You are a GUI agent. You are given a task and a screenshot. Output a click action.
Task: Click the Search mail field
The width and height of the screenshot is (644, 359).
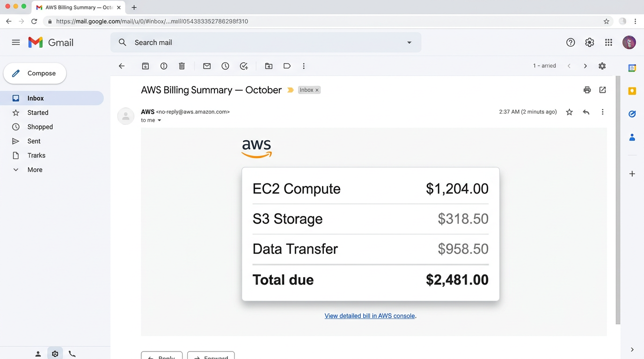pos(266,43)
